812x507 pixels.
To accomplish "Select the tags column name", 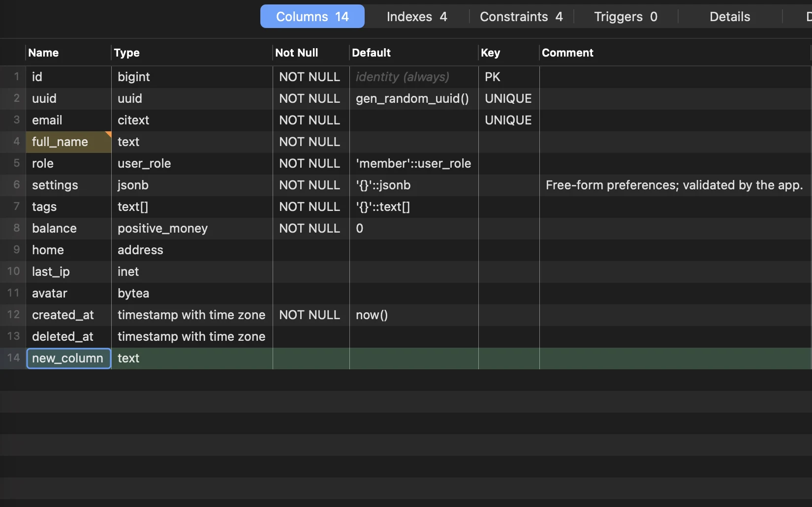I will (x=68, y=207).
